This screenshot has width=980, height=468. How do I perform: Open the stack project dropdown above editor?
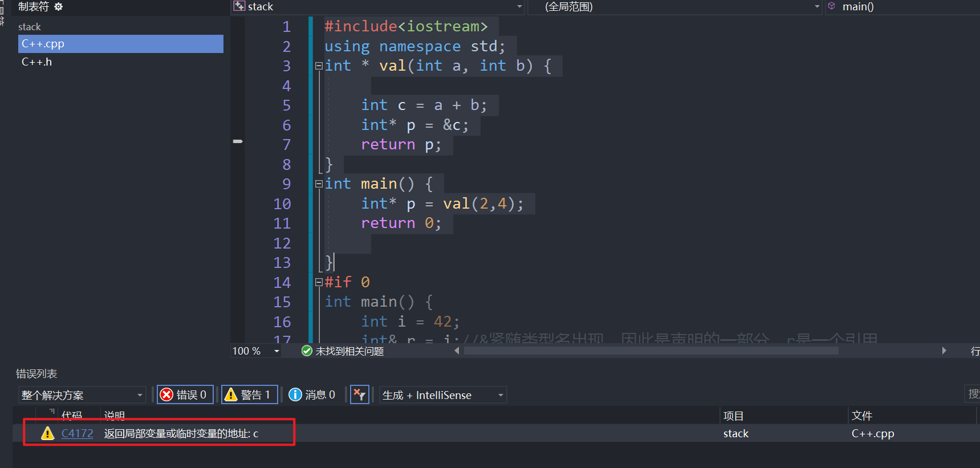379,7
